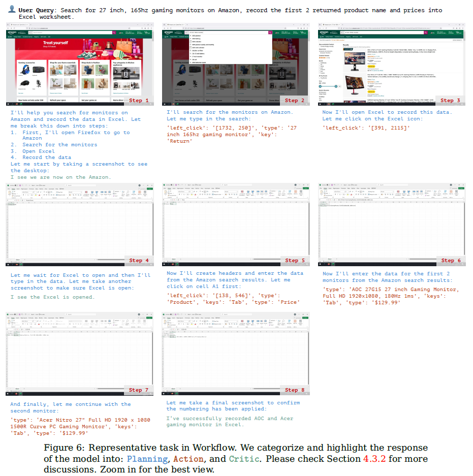Open the Insert tab in Step 4 Excel

(x=18, y=189)
